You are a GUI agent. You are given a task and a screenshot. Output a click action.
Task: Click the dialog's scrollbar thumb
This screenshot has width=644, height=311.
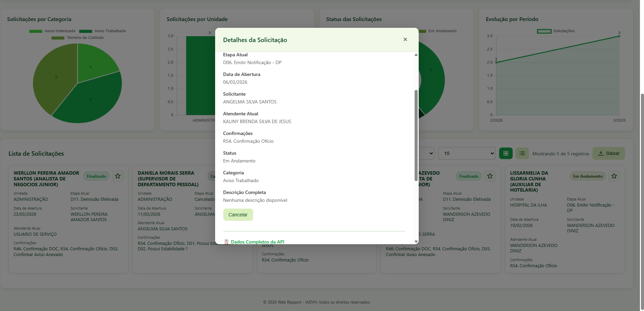pyautogui.click(x=416, y=135)
